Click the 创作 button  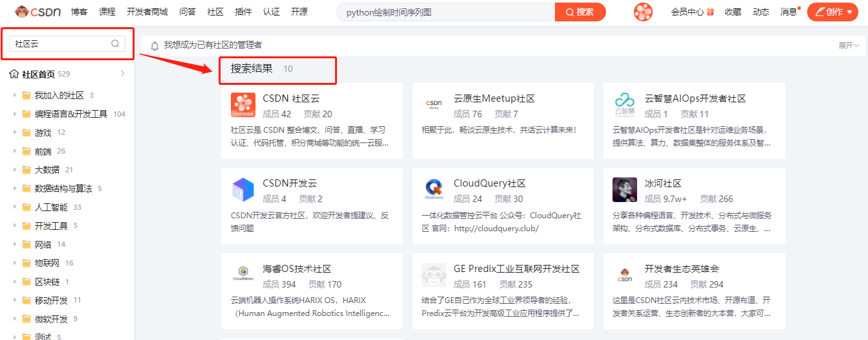coord(832,12)
